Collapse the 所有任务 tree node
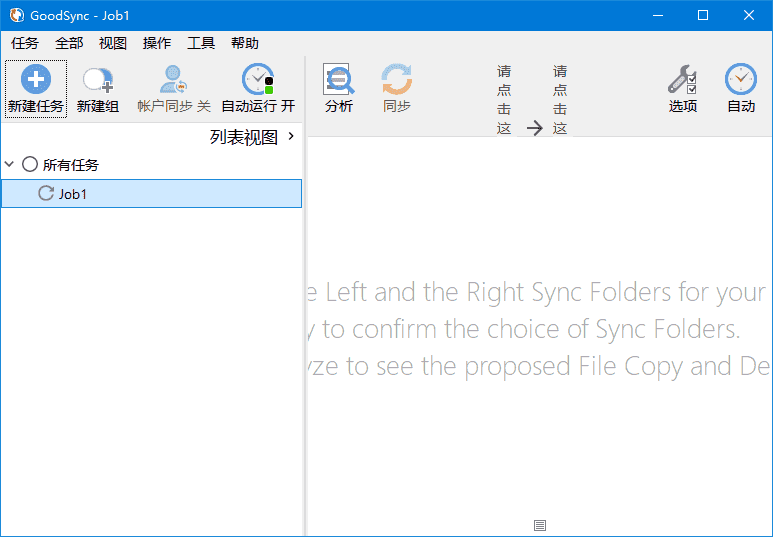The width and height of the screenshot is (773, 537). coord(10,164)
